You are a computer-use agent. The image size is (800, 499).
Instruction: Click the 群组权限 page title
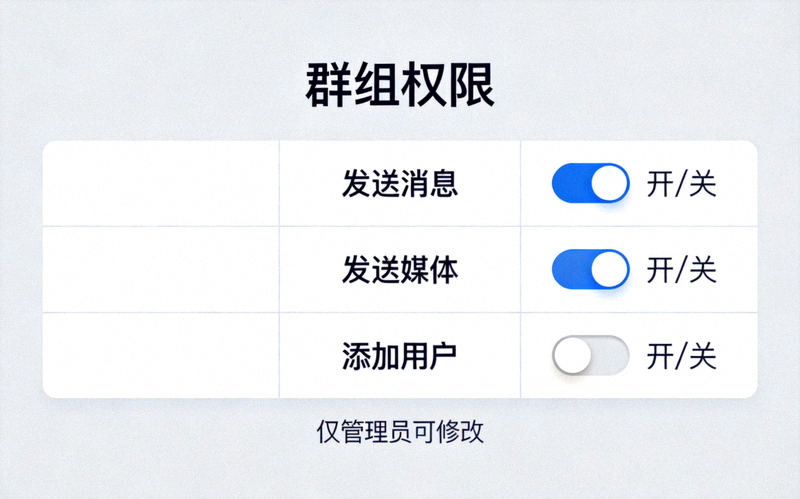400,87
